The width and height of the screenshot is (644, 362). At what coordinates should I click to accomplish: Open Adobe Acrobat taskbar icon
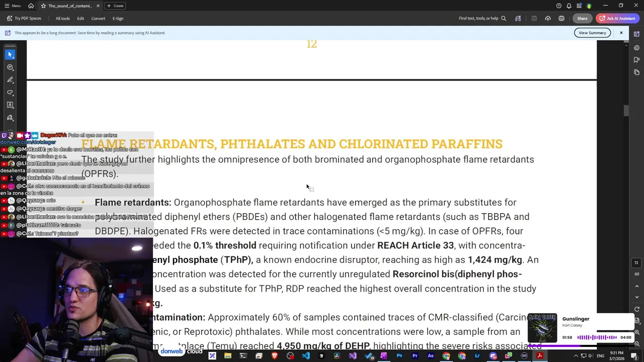[539, 356]
